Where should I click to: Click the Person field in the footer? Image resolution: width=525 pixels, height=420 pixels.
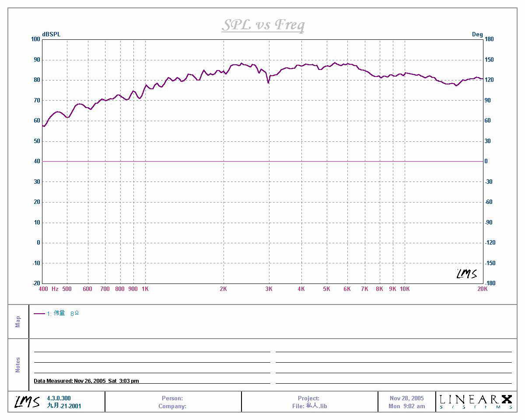172,398
